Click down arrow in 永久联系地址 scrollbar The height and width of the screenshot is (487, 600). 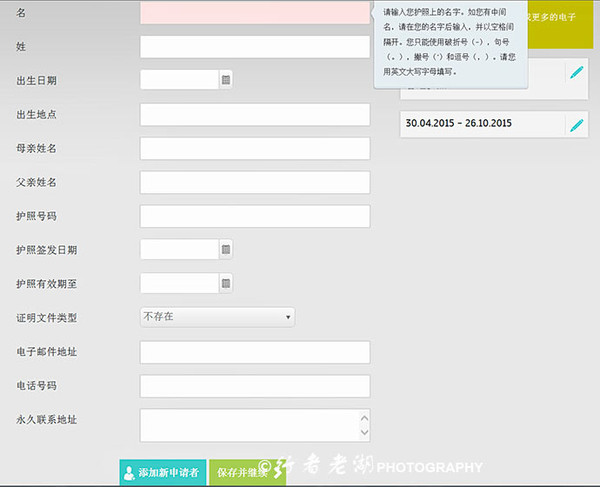pyautogui.click(x=364, y=432)
